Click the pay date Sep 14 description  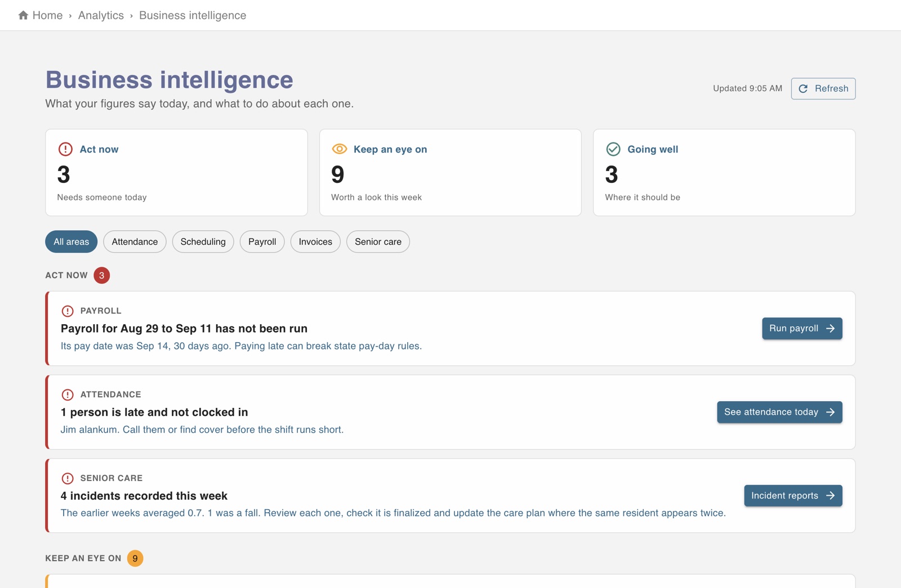tap(241, 345)
